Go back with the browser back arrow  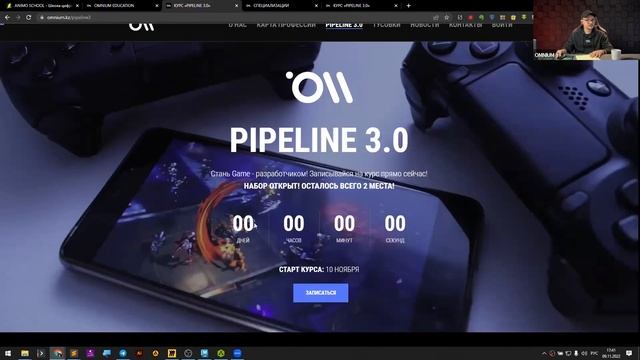[7, 18]
